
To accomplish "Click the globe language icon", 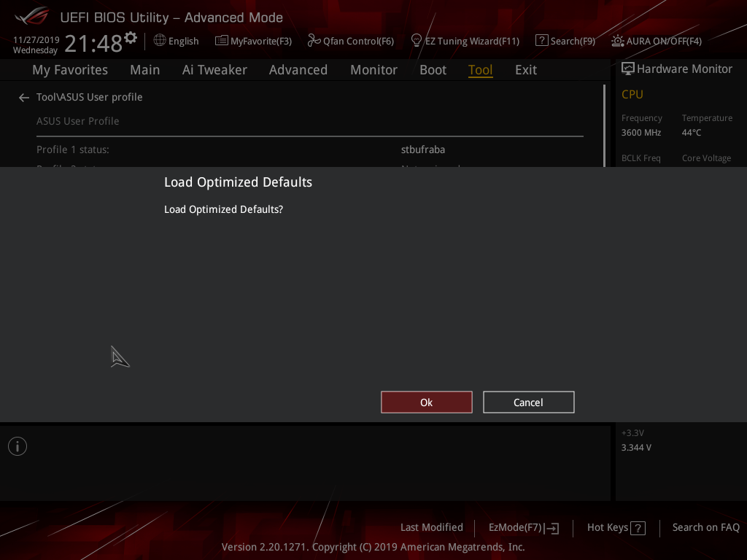I will (160, 41).
